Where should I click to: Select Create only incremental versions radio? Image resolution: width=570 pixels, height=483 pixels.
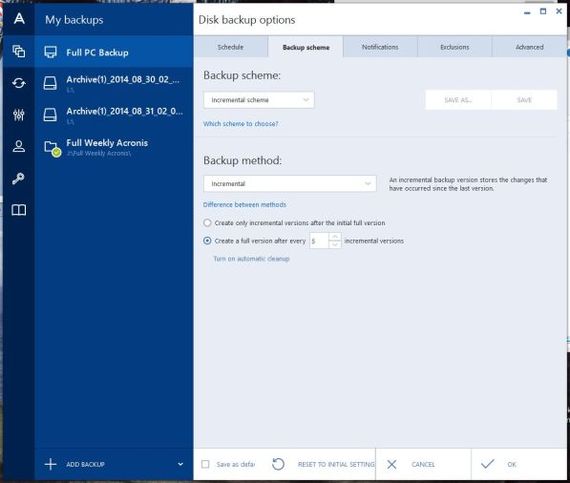[x=207, y=222]
